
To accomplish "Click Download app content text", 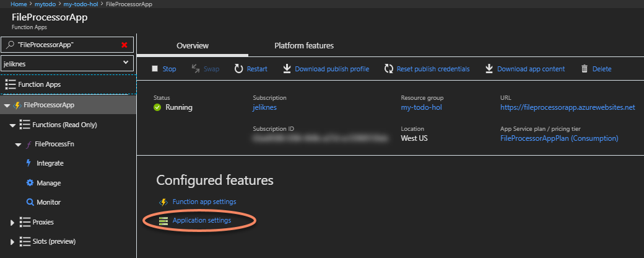I will [x=531, y=69].
